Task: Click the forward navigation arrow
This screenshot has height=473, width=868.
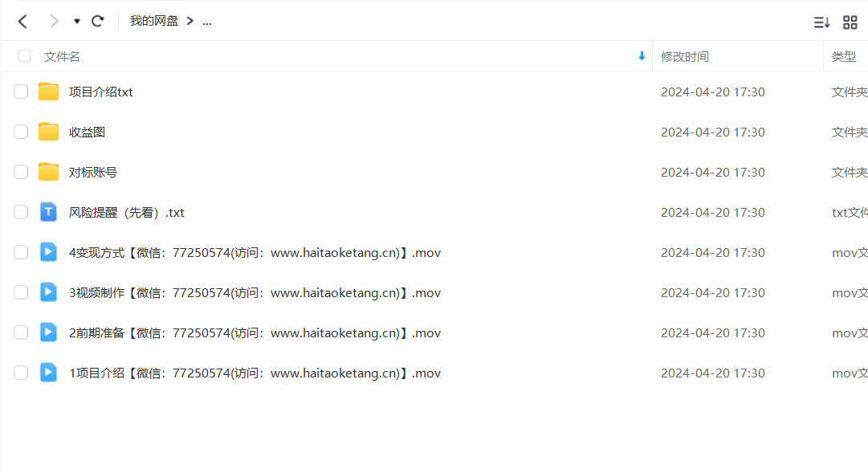Action: (54, 22)
